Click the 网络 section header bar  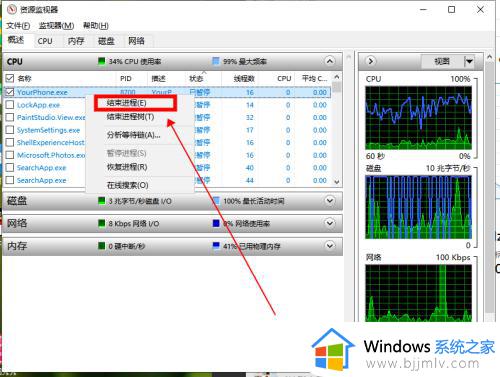pyautogui.click(x=172, y=223)
